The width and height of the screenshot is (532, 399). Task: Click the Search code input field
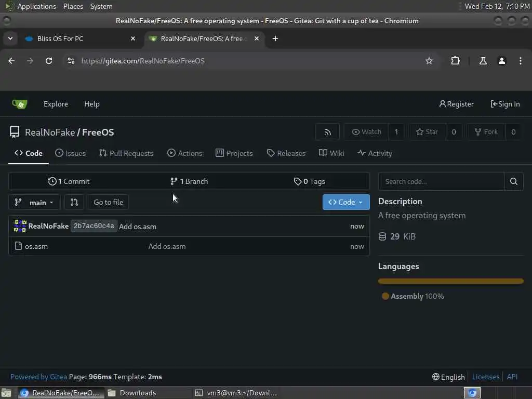point(442,181)
